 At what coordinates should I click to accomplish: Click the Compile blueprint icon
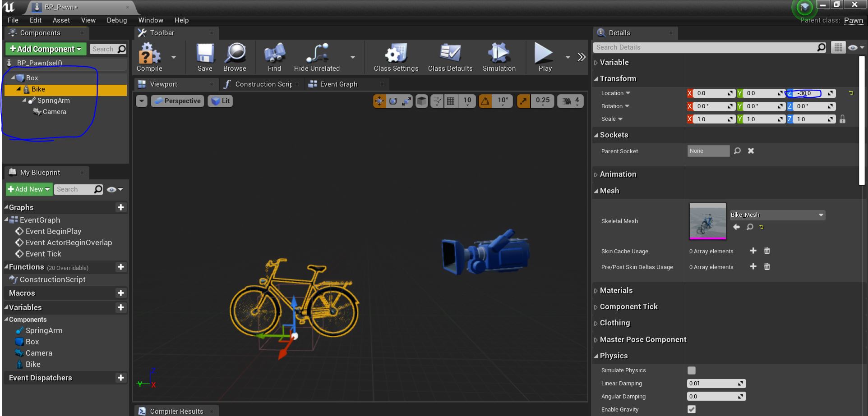click(x=149, y=54)
